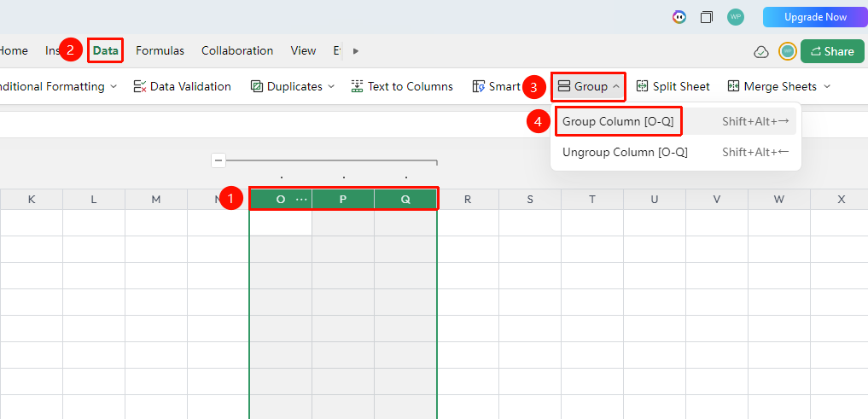Click Text to Columns

pyautogui.click(x=402, y=86)
